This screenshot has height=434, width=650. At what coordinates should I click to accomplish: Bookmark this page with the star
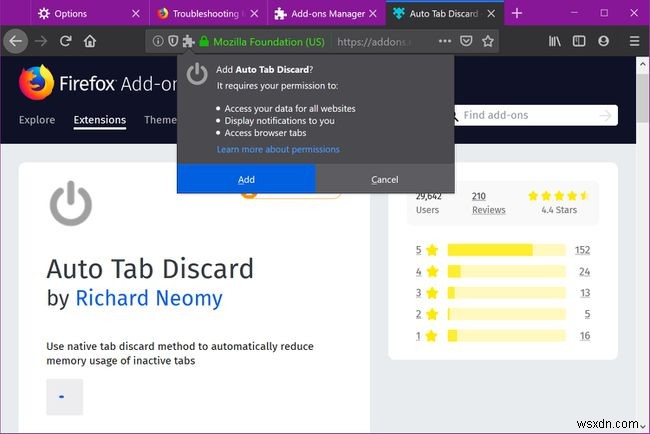pos(488,41)
